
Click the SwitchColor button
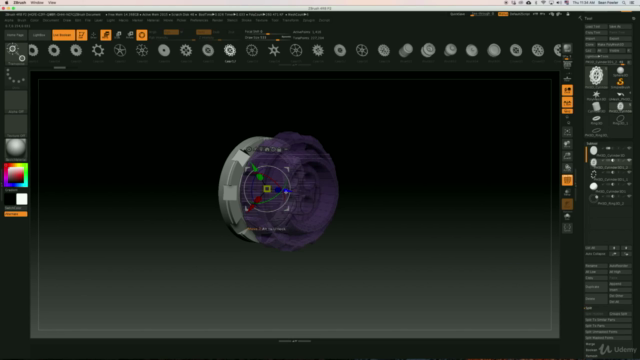(x=16, y=208)
